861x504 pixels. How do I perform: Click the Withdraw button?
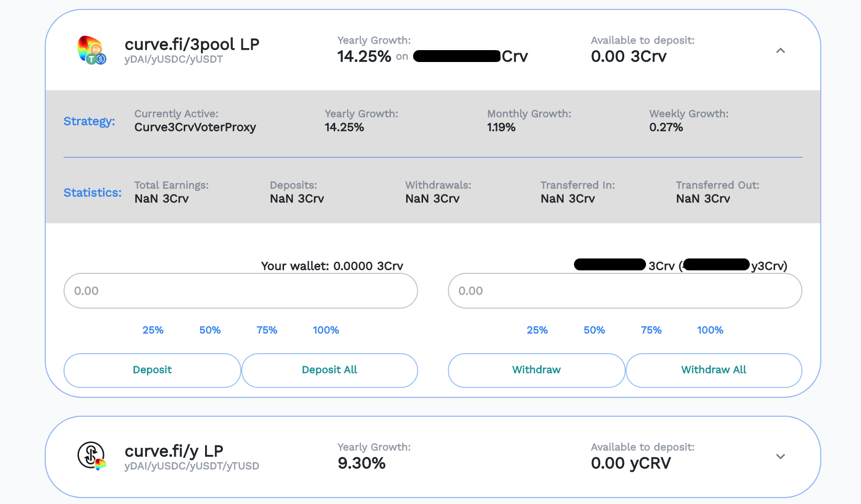click(x=537, y=370)
